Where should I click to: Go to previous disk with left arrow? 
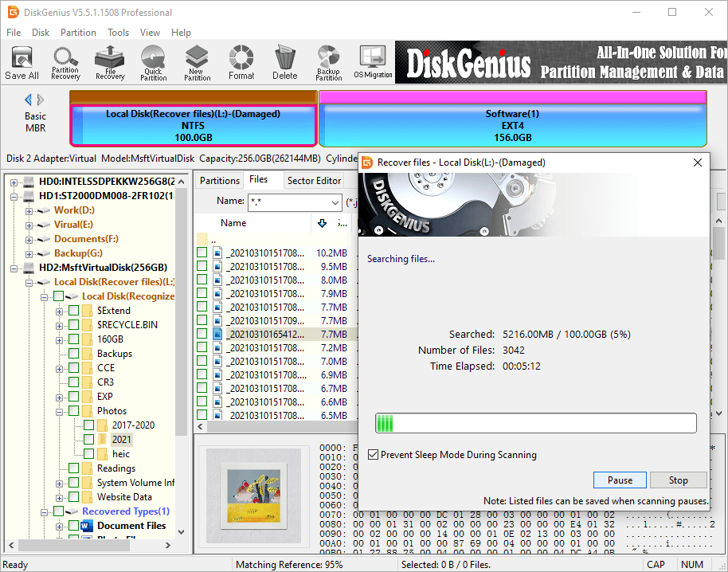29,100
